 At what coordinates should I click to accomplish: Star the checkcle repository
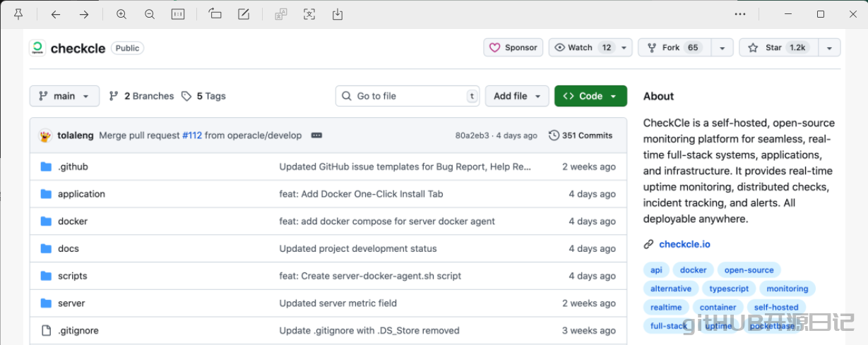[x=778, y=47]
